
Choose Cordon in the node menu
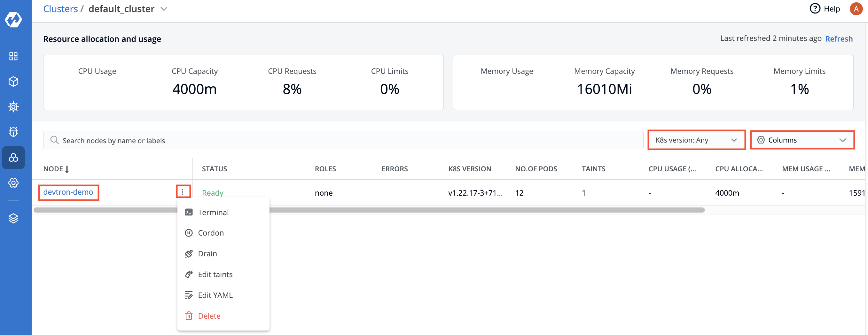click(x=211, y=233)
